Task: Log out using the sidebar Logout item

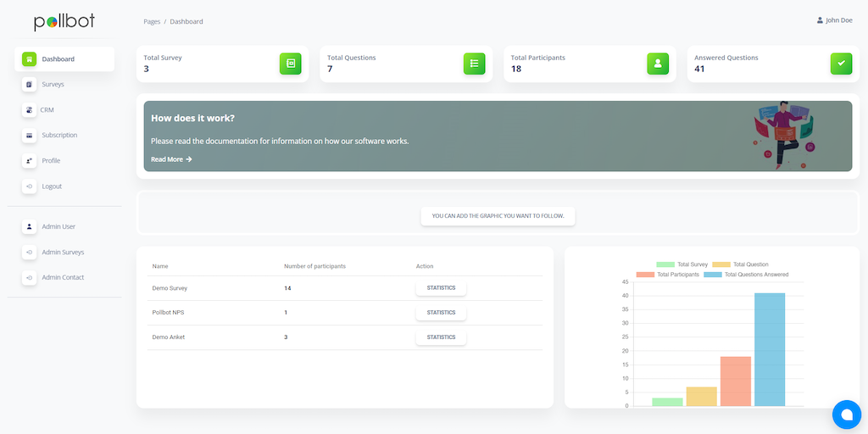Action: [x=52, y=186]
